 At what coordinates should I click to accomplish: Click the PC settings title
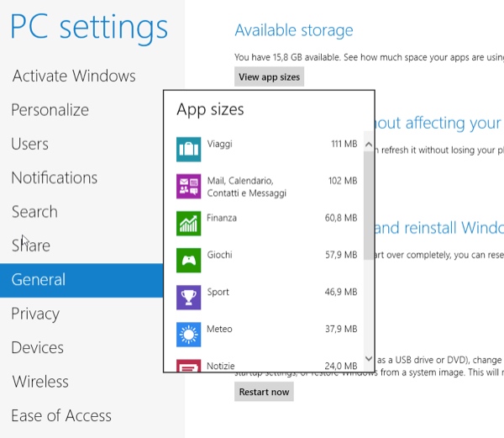click(89, 29)
